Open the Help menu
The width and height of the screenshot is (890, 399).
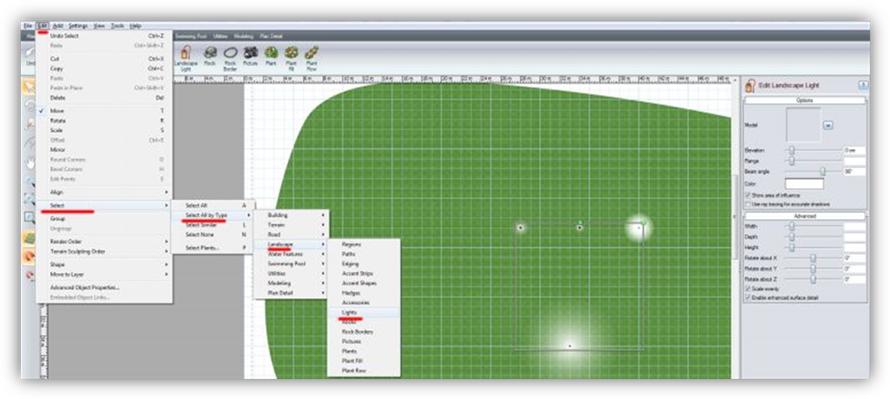pos(135,26)
